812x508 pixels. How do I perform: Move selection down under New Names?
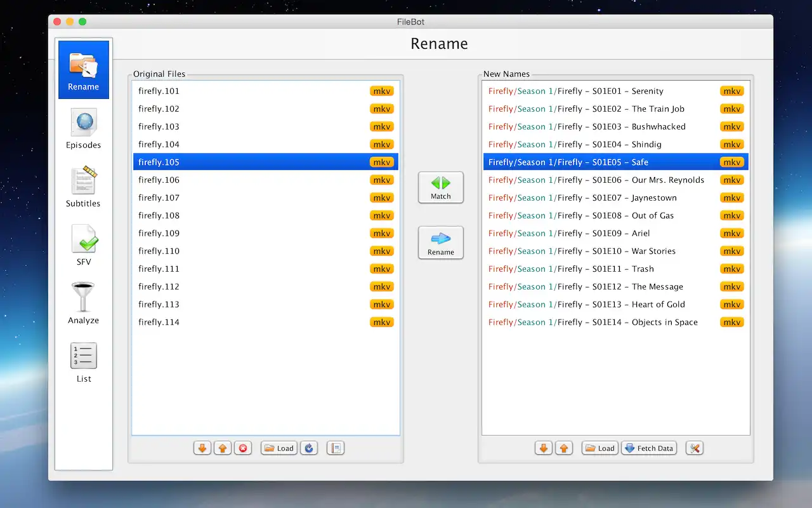pos(544,448)
